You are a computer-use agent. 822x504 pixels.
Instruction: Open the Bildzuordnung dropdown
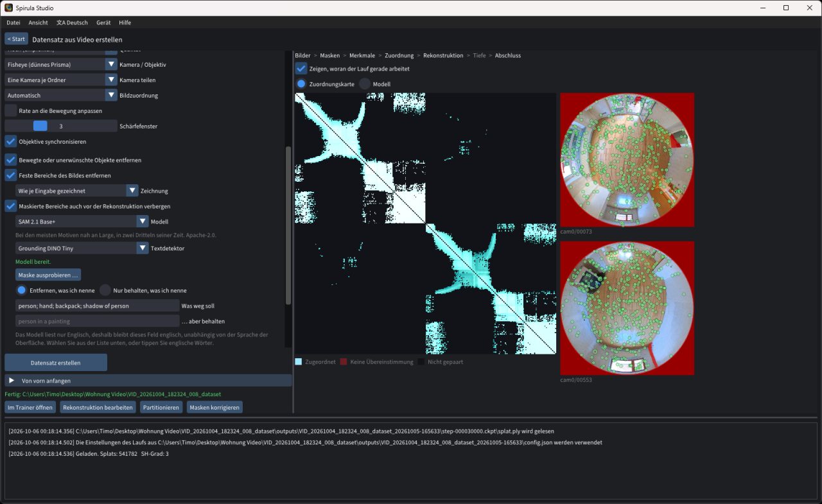(60, 95)
